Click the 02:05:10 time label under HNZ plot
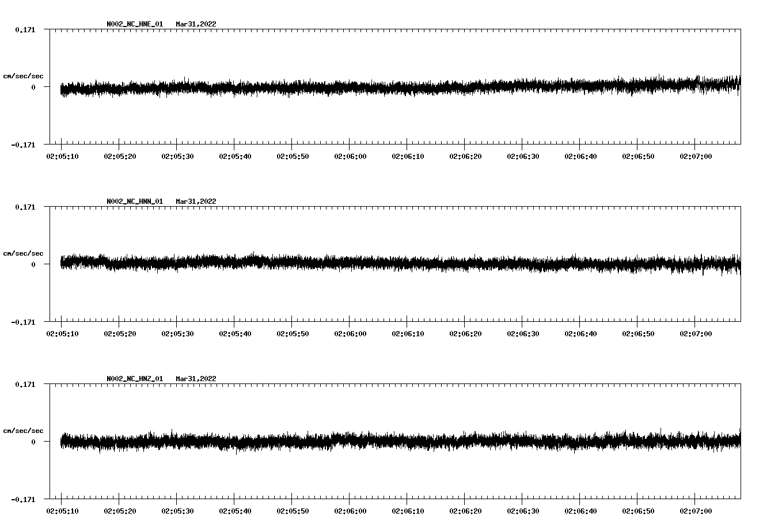Viewport: 782px width, 532px height. (x=62, y=511)
